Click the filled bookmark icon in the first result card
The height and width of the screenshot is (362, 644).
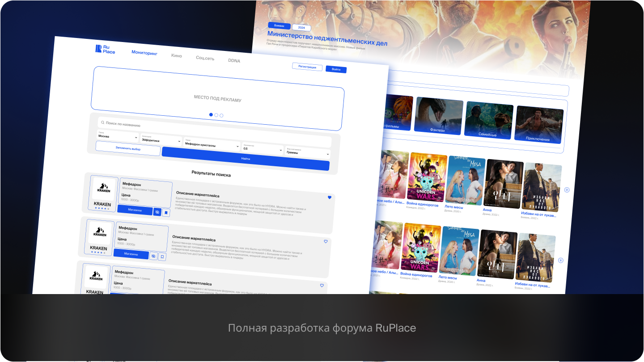pos(166,213)
